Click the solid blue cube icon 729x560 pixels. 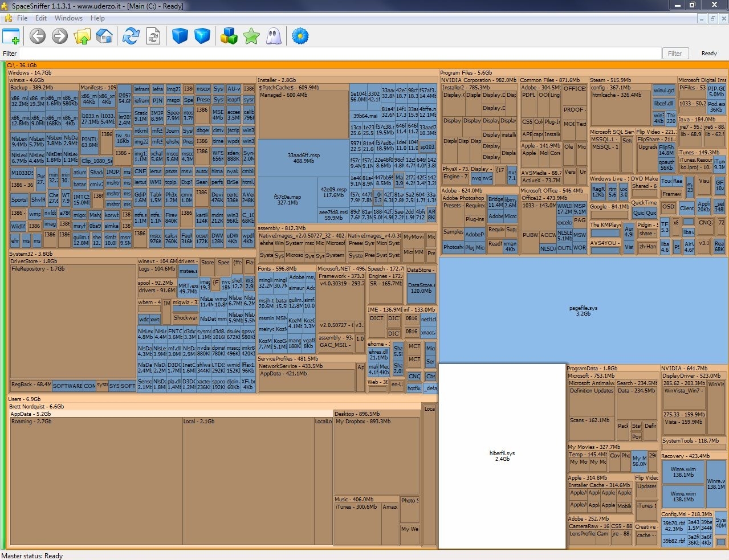180,36
